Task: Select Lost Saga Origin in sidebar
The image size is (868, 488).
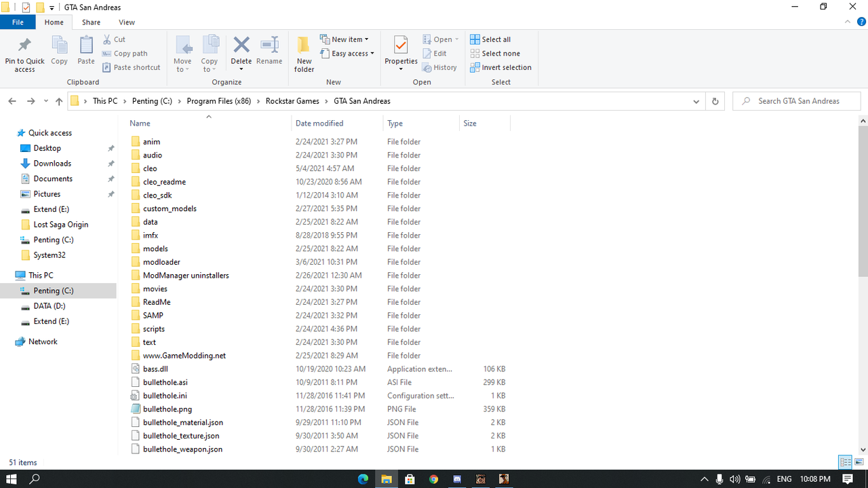Action: coord(61,225)
